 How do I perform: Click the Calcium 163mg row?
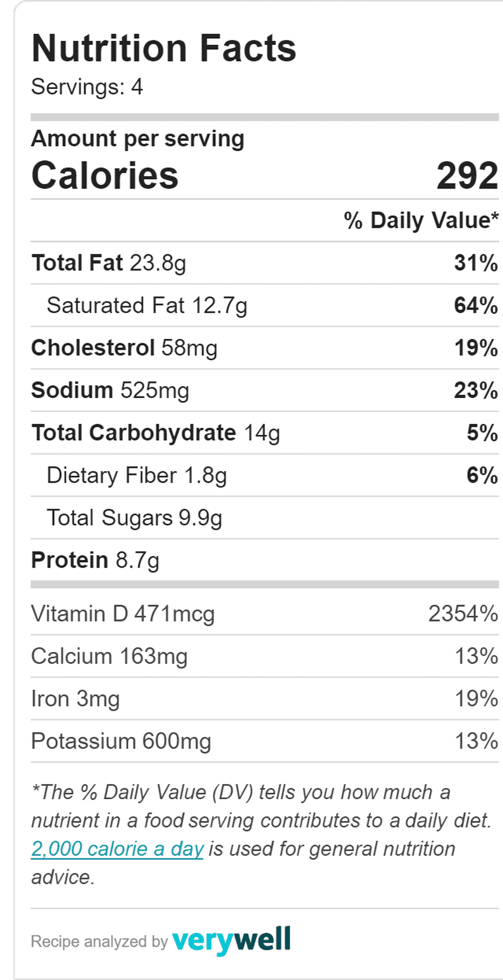[265, 656]
